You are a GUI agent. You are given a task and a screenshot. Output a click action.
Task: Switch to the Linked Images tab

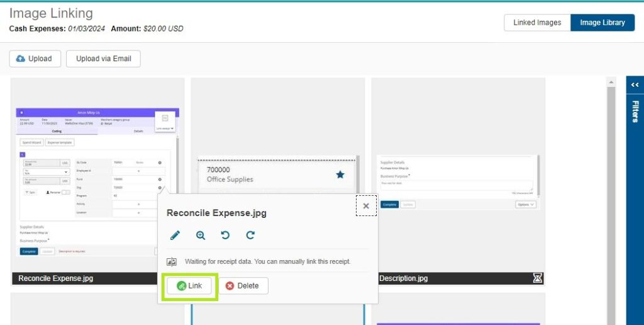coord(537,23)
